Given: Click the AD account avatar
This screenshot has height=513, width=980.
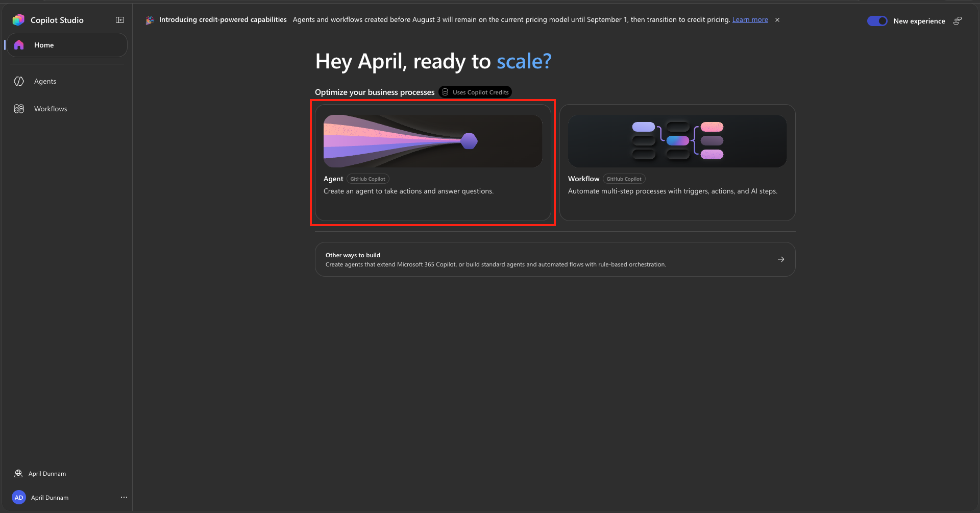Looking at the screenshot, I should coord(19,498).
